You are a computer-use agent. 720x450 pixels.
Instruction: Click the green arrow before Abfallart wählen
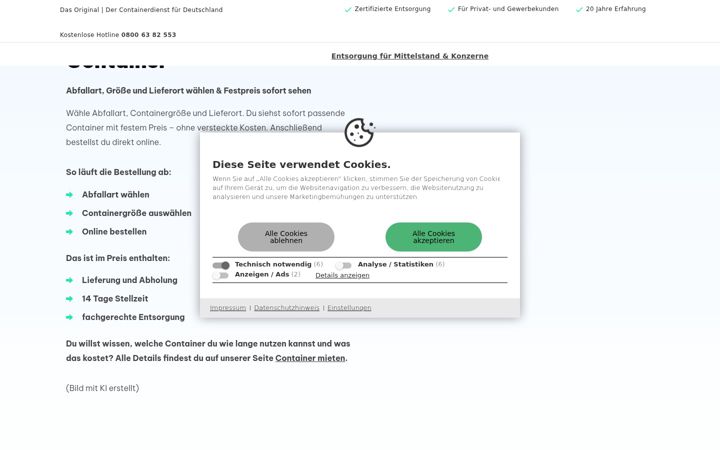69,195
